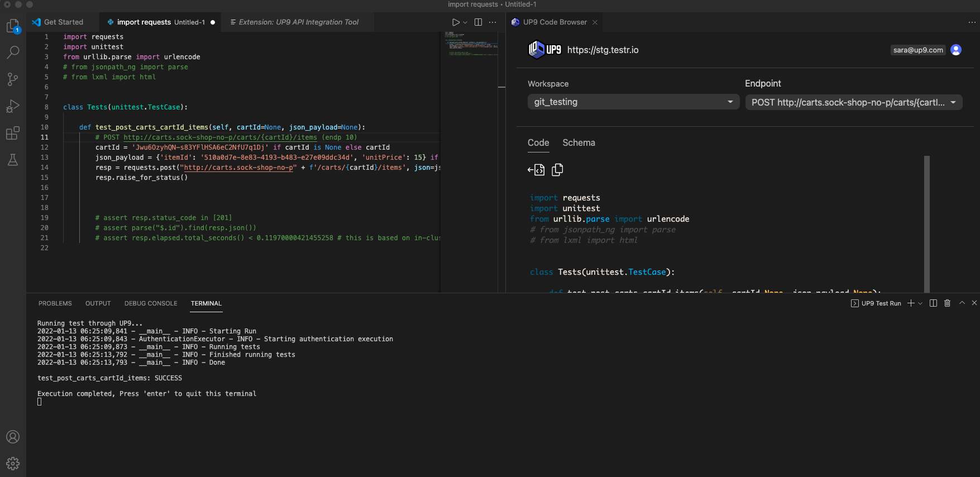
Task: Split the terminal panel
Action: (x=933, y=303)
